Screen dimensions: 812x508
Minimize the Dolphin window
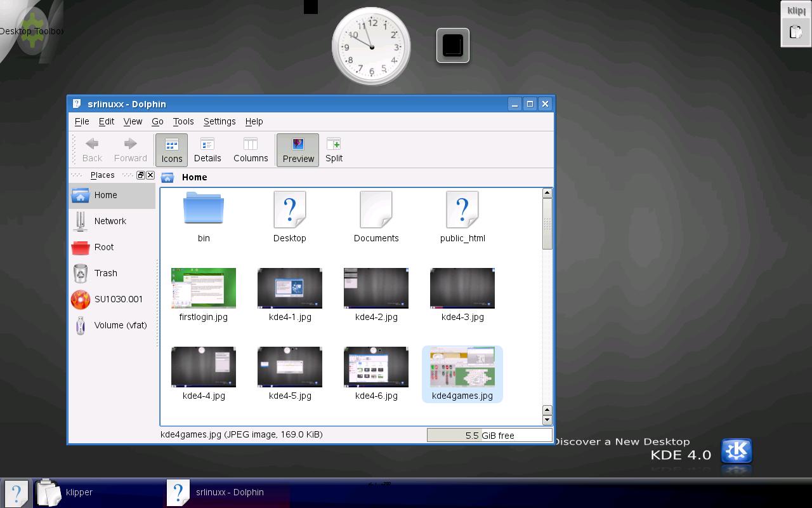coord(515,104)
